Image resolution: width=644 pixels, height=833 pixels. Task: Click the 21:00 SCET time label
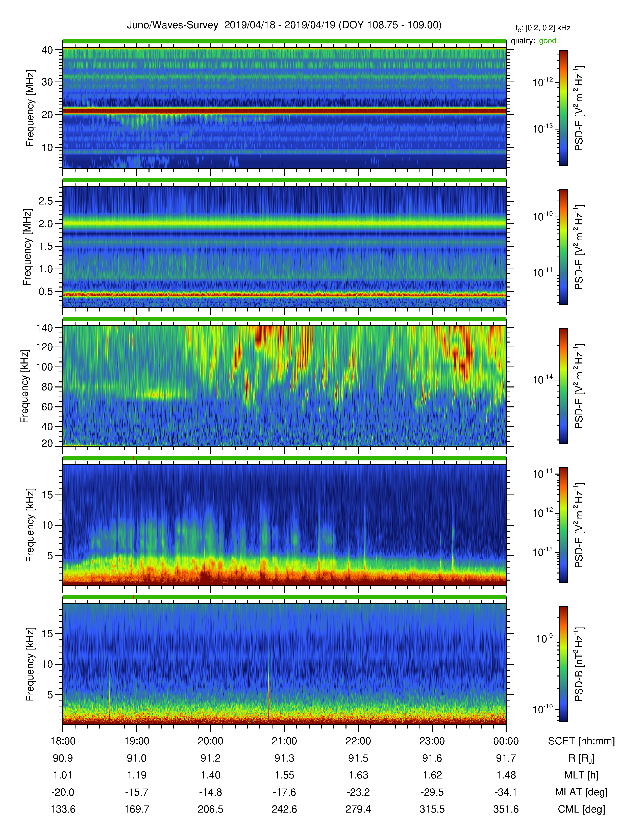coord(284,741)
